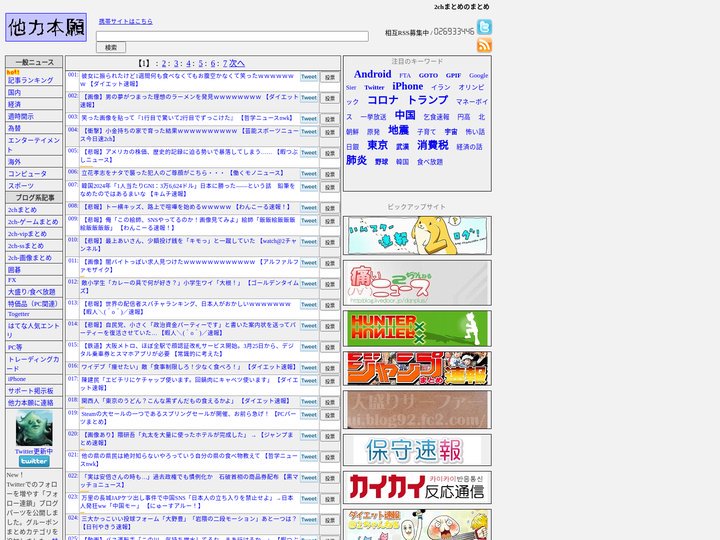Open the ダイエット速報 banner
This screenshot has height=540, width=720.
[x=417, y=525]
